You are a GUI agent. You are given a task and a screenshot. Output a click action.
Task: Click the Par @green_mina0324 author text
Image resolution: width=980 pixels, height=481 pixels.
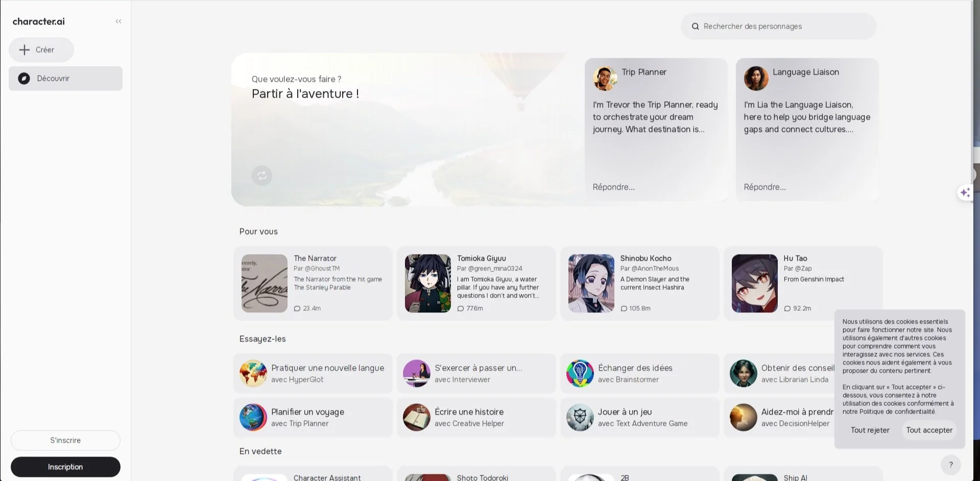click(x=490, y=268)
